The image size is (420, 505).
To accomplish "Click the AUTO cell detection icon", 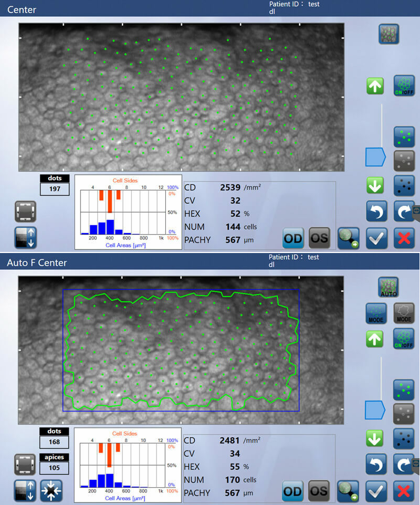I will [388, 287].
